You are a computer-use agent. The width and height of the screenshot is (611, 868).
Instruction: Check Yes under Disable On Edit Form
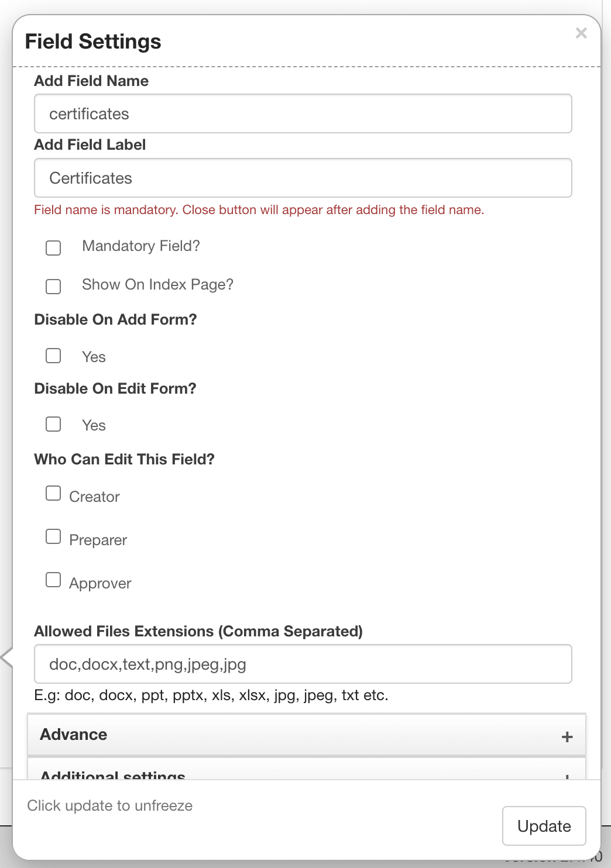53,424
